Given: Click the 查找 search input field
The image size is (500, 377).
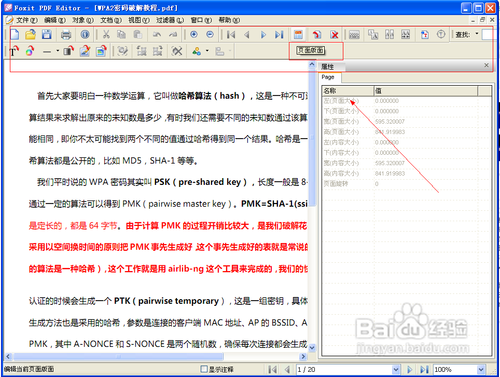Looking at the screenshot, I should pyautogui.click(x=488, y=34).
